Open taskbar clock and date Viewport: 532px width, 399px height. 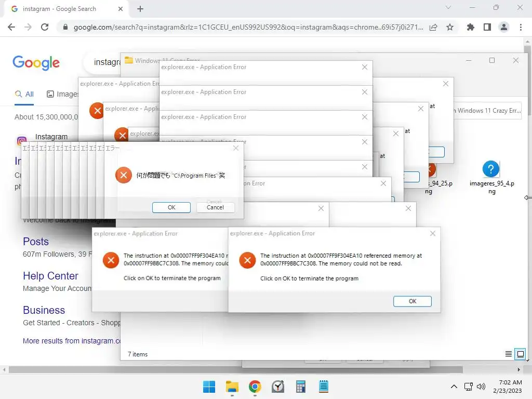click(507, 387)
